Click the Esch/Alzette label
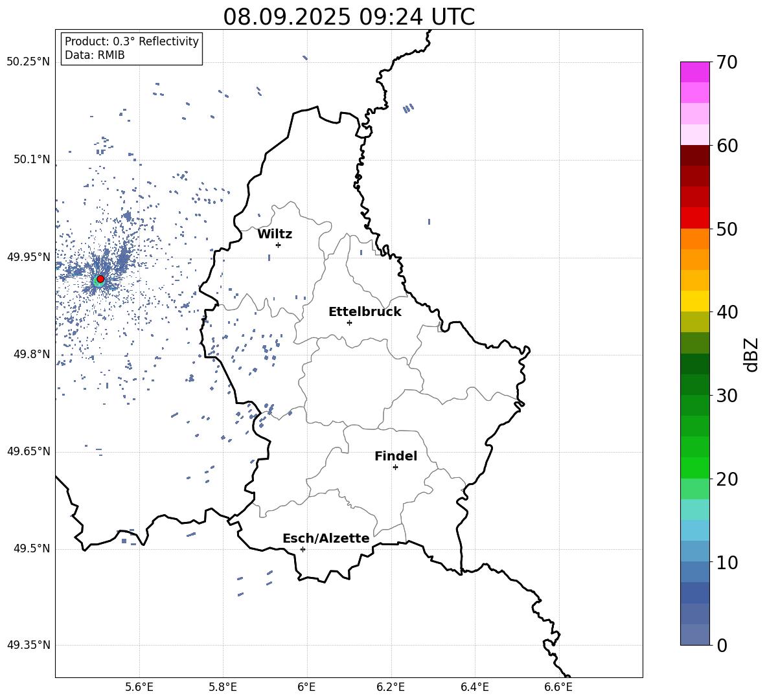 [326, 539]
